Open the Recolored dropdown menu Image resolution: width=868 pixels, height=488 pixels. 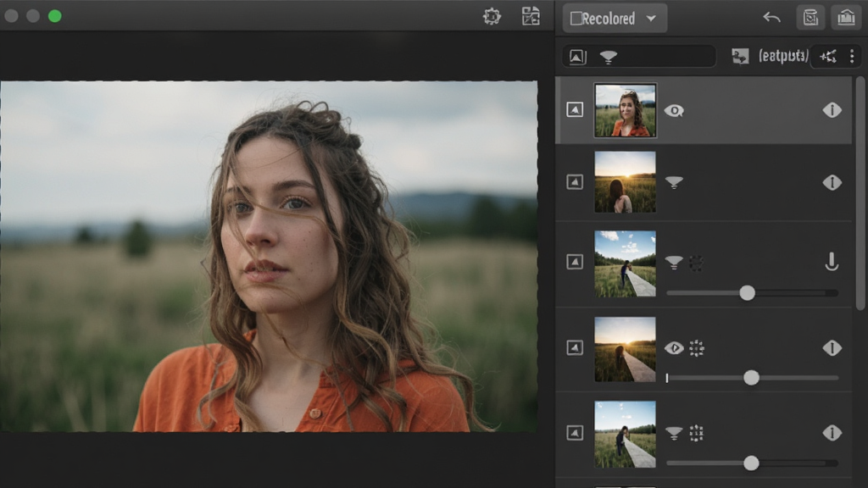point(615,19)
